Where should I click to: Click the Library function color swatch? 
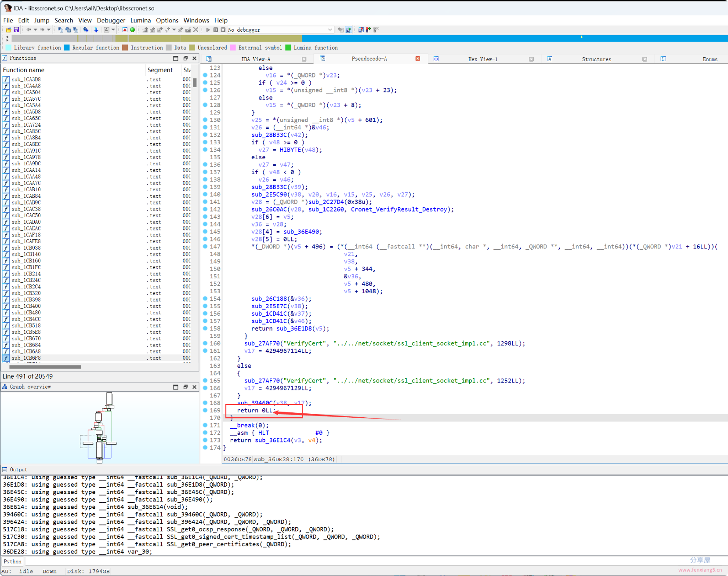pyautogui.click(x=8, y=47)
